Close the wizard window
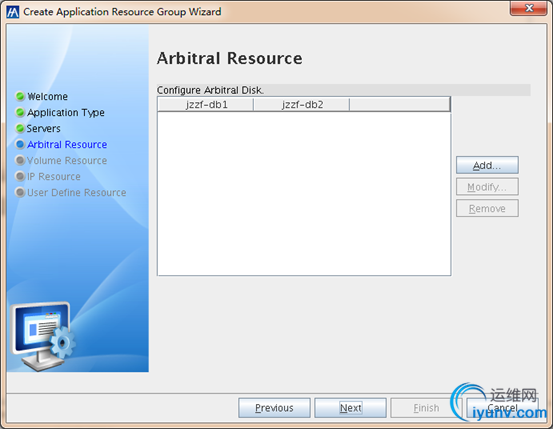 [x=529, y=8]
